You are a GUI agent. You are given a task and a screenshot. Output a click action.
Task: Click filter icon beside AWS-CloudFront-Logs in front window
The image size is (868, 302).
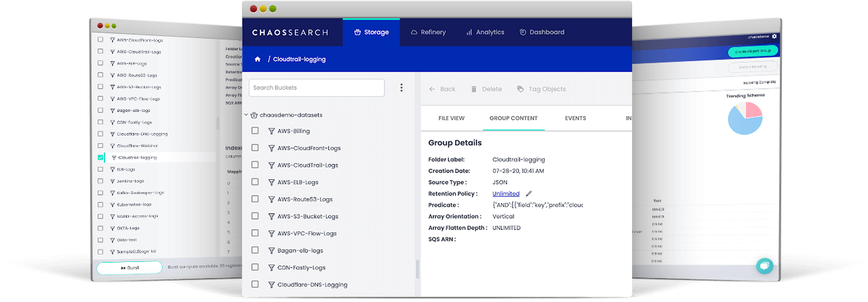[x=272, y=148]
